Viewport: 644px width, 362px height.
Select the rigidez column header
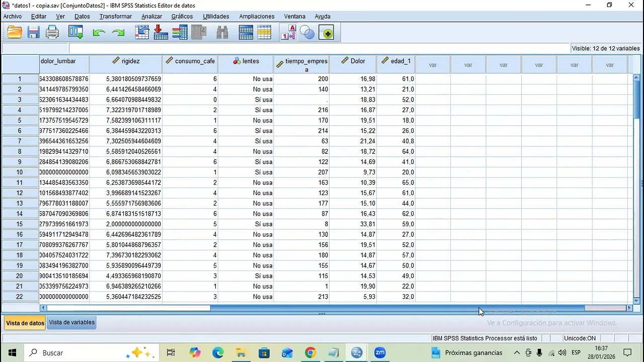click(126, 64)
